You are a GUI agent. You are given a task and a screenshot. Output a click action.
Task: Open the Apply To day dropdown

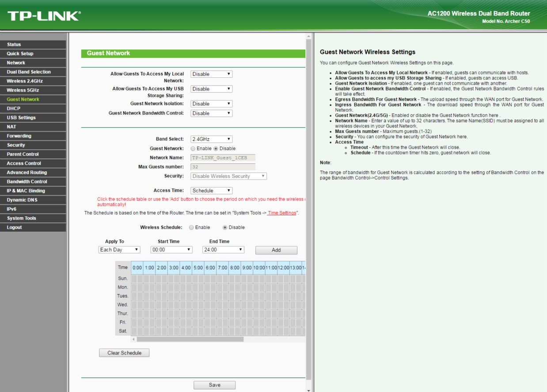(119, 250)
